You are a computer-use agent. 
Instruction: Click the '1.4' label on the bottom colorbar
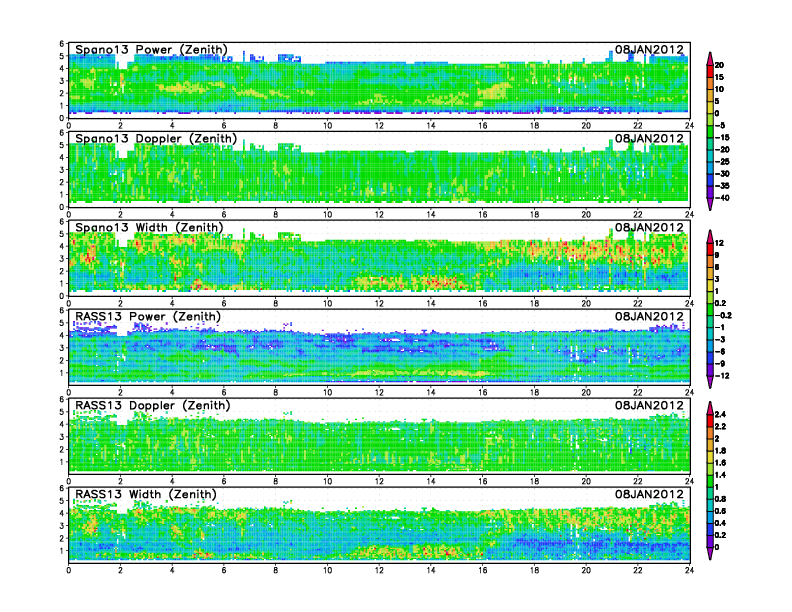(720, 475)
